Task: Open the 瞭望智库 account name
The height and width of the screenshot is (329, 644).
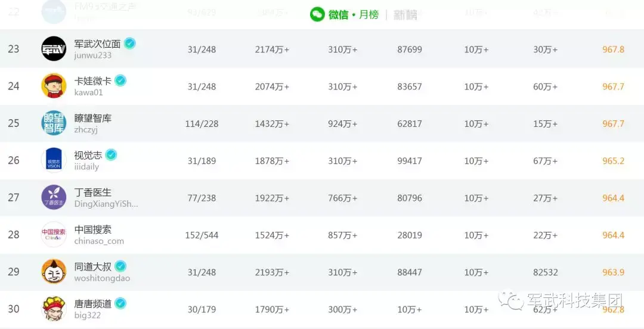Action: [93, 118]
